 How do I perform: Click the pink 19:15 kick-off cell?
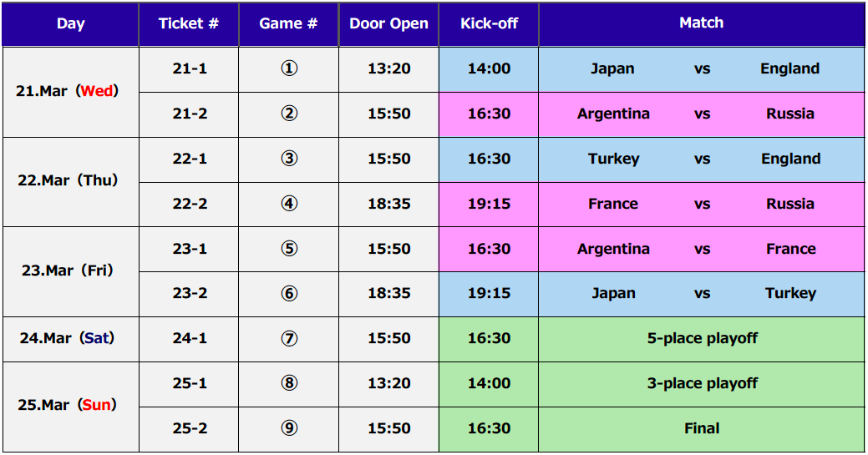[489, 205]
